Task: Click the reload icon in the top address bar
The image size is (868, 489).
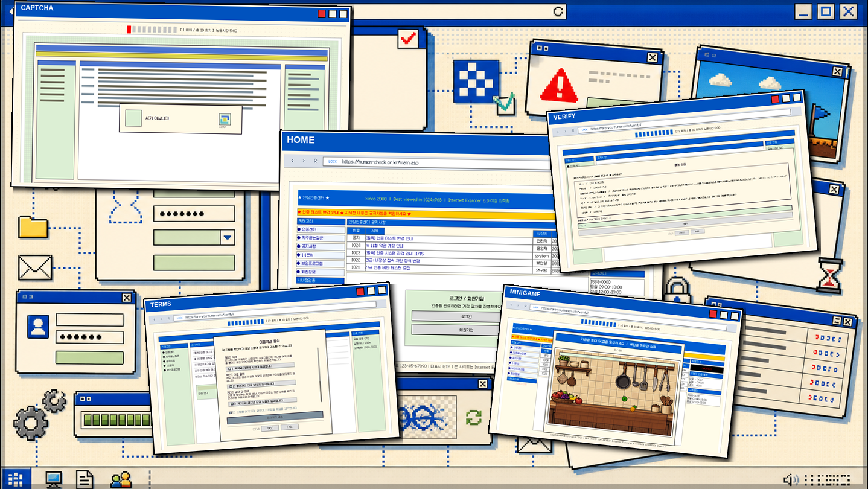Action: (x=558, y=11)
